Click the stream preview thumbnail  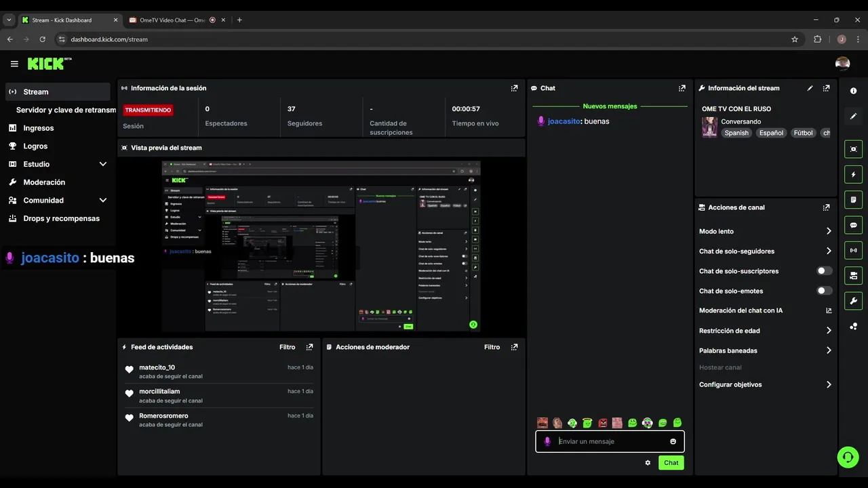click(321, 246)
